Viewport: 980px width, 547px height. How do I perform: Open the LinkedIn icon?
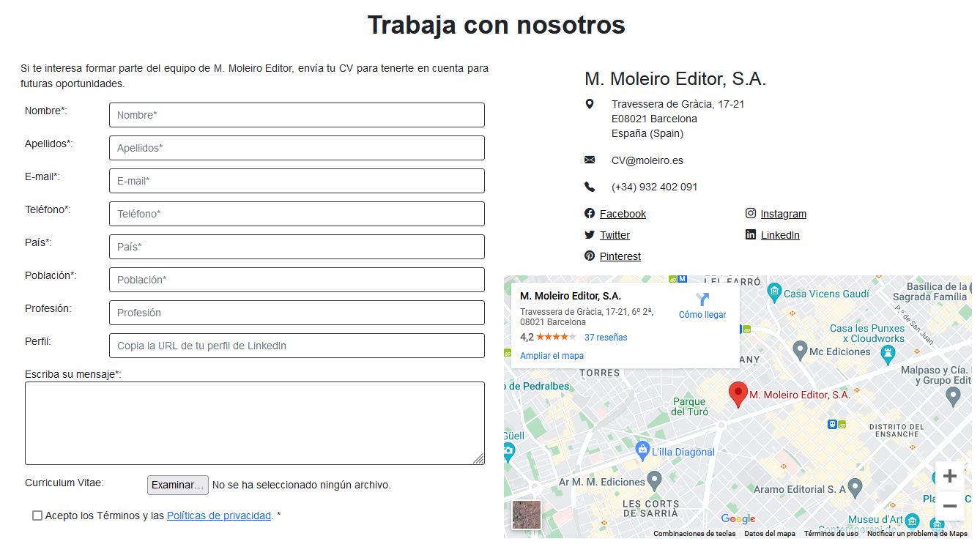point(751,234)
